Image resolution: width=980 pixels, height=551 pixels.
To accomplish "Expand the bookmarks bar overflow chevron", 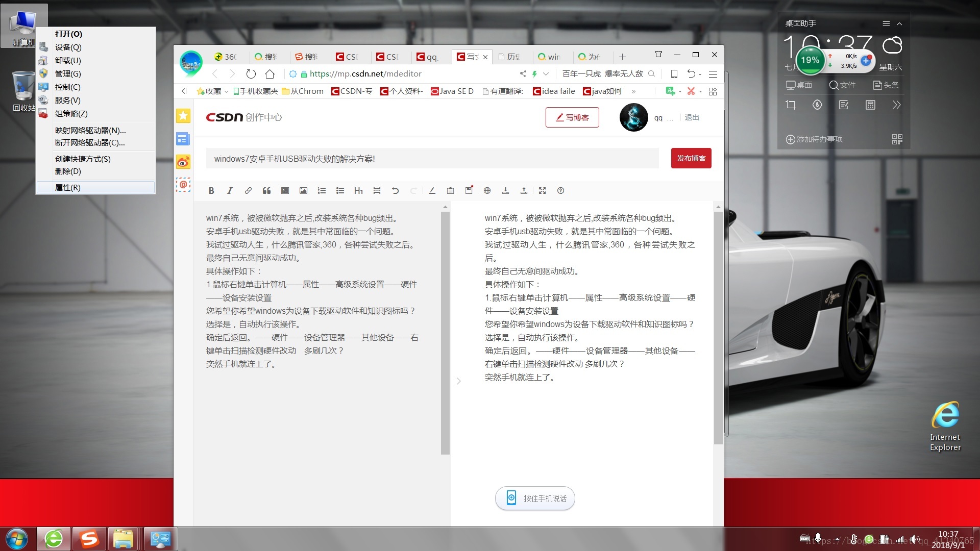I will [633, 91].
